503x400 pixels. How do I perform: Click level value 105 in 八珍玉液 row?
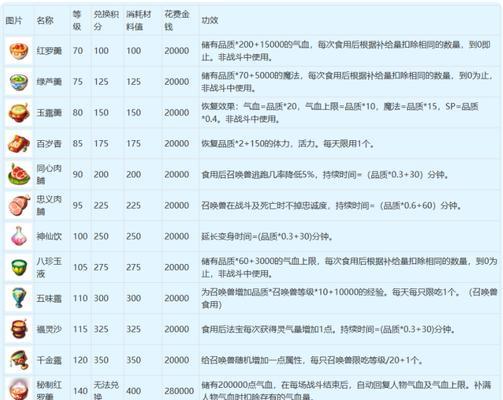click(80, 267)
